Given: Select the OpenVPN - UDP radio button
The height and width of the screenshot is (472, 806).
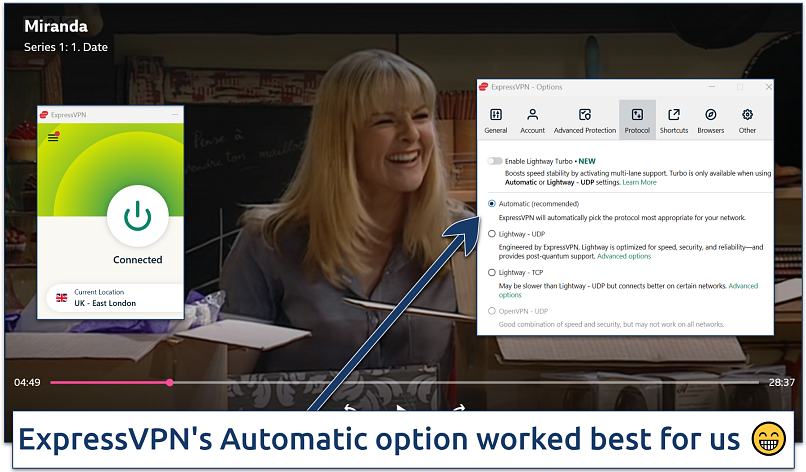Looking at the screenshot, I should point(490,310).
